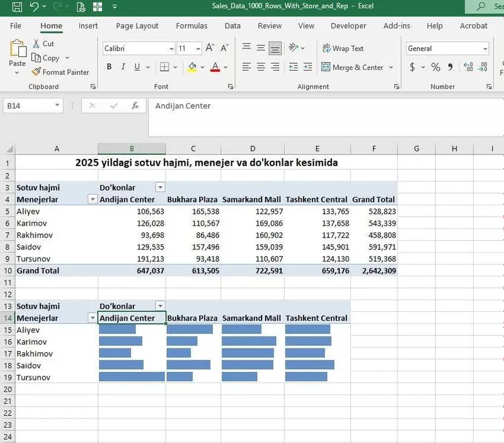Screen dimensions: 504x443
Task: Click the Insert Function fx icon
Action: pos(135,105)
